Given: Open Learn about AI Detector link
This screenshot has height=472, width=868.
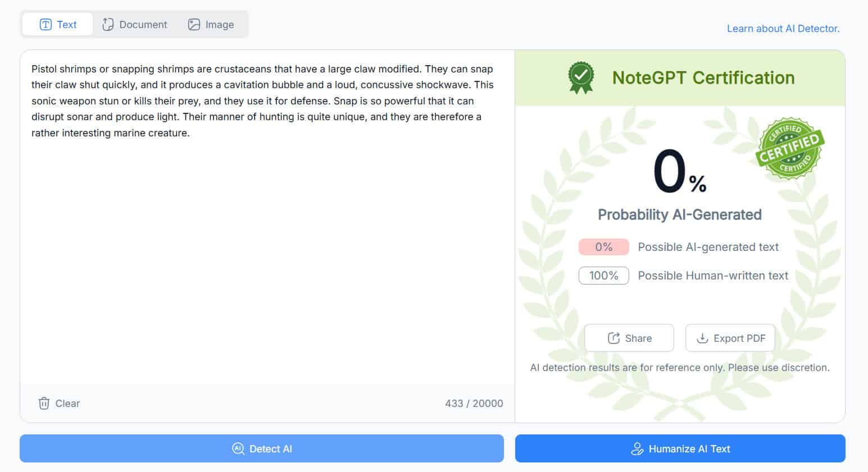Looking at the screenshot, I should pyautogui.click(x=783, y=29).
